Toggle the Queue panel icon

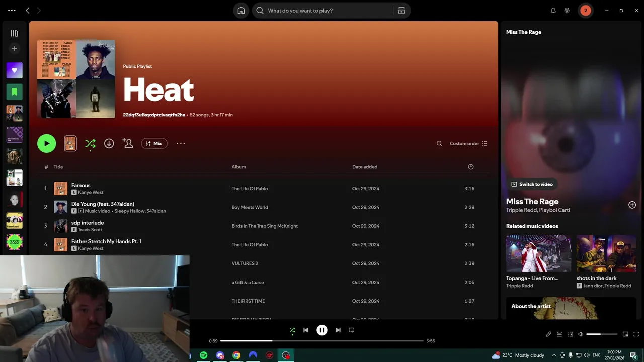(x=559, y=334)
